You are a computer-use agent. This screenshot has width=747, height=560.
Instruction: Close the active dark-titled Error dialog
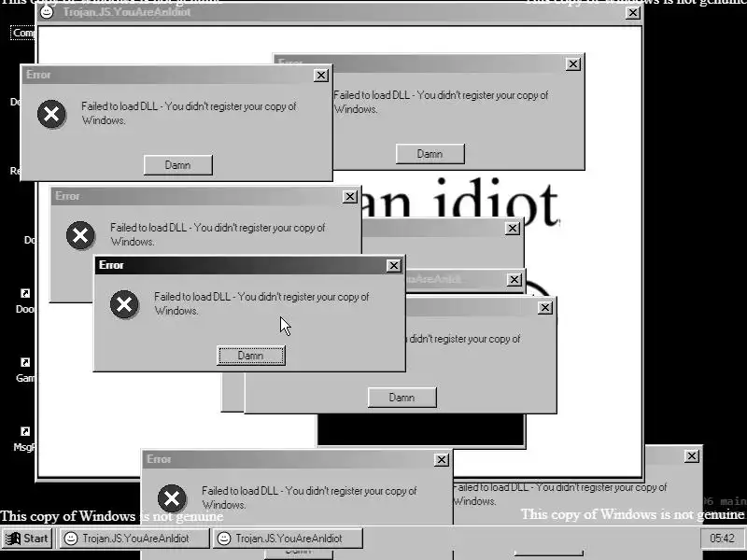tap(393, 266)
